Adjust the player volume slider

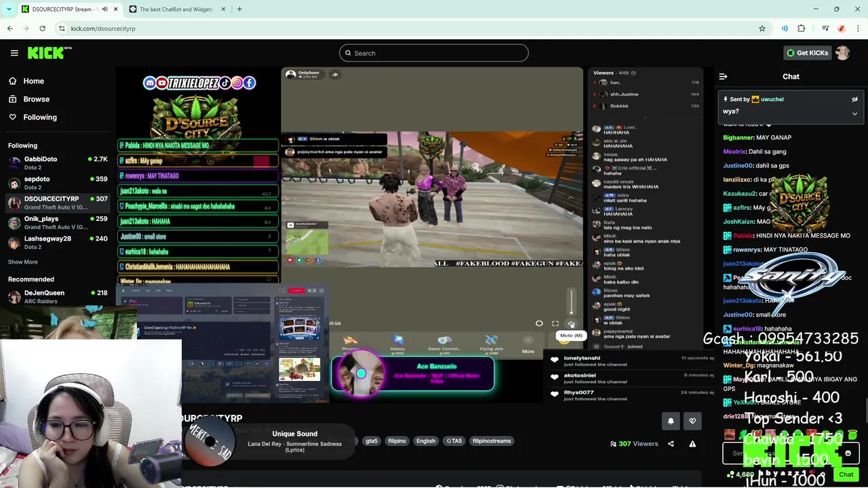(x=571, y=302)
